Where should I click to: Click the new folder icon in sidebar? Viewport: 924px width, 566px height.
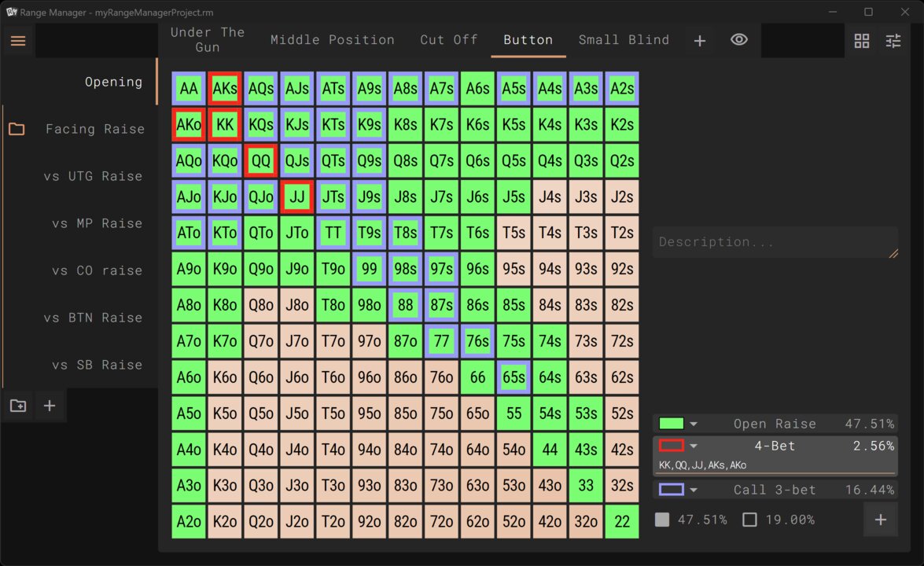click(17, 406)
